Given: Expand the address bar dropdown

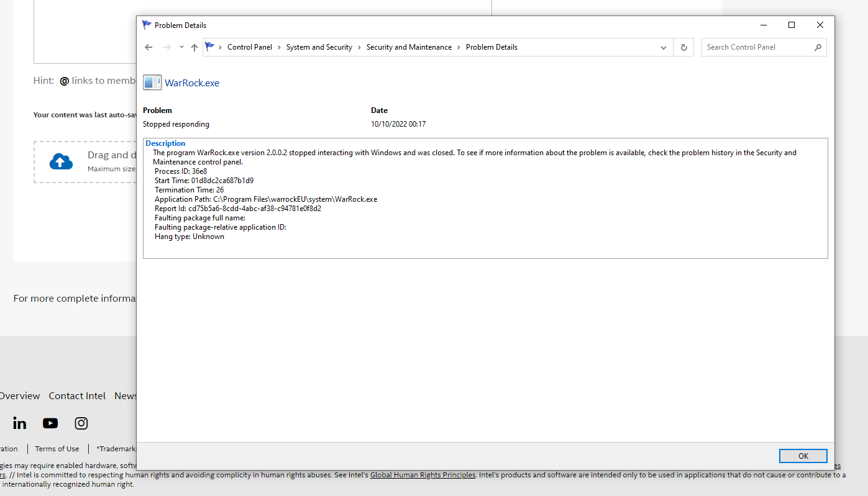Looking at the screenshot, I should pyautogui.click(x=663, y=47).
